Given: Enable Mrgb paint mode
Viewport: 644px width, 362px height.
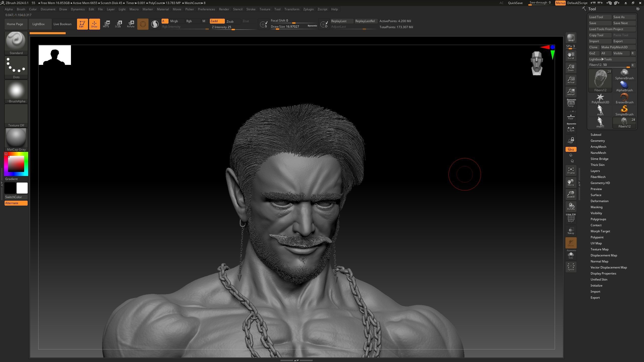Looking at the screenshot, I should (x=177, y=21).
